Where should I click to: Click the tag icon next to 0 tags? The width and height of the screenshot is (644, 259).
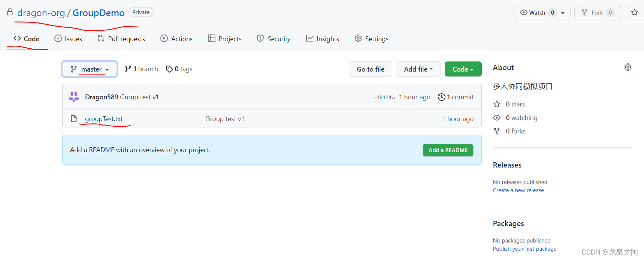[169, 69]
